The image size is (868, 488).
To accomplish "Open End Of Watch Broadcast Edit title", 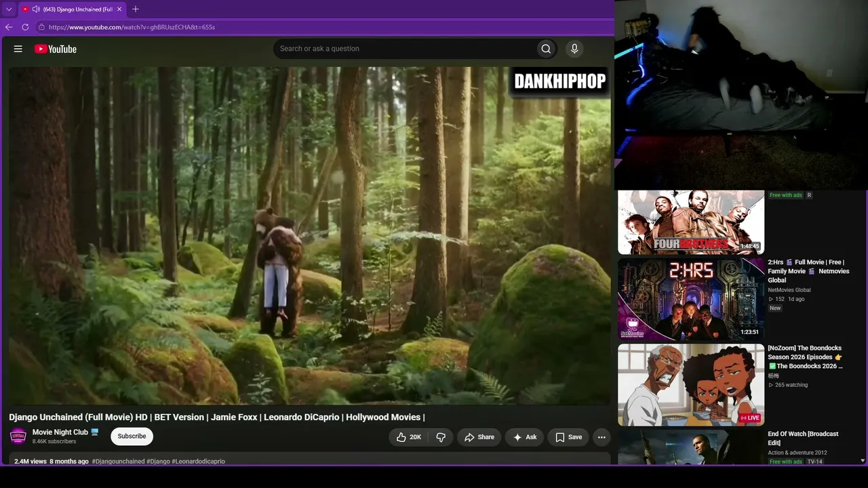I will click(803, 438).
